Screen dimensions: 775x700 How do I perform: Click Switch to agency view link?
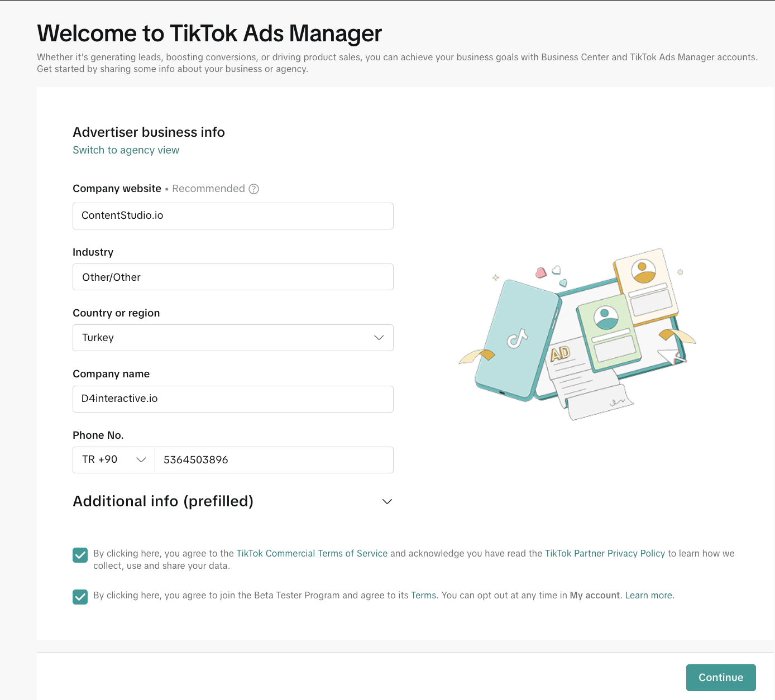click(x=126, y=150)
